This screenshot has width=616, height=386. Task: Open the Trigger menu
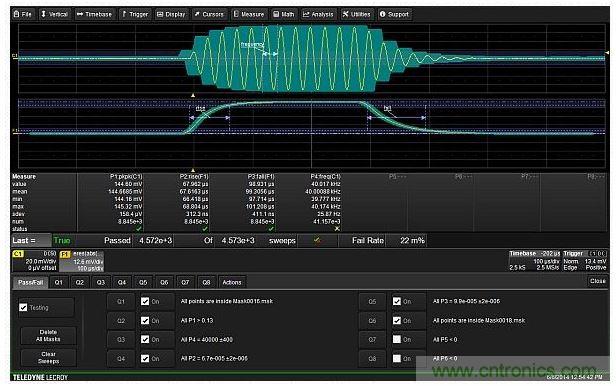pyautogui.click(x=135, y=14)
